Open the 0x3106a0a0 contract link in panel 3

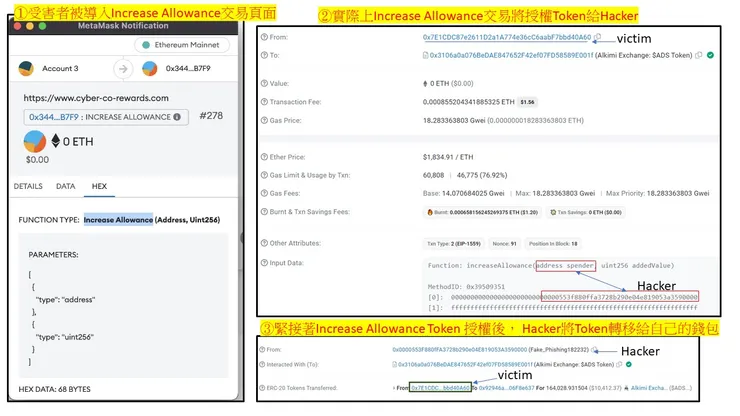coord(465,365)
